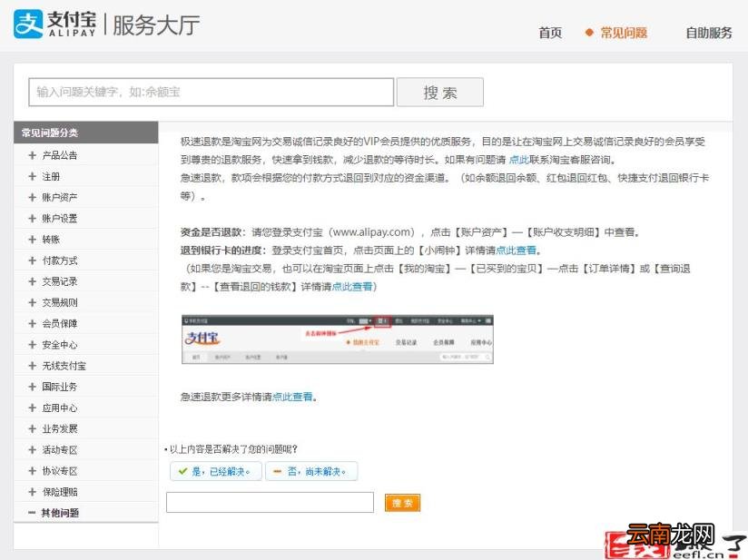Open 点此查看 link after 小闹钟

517,251
